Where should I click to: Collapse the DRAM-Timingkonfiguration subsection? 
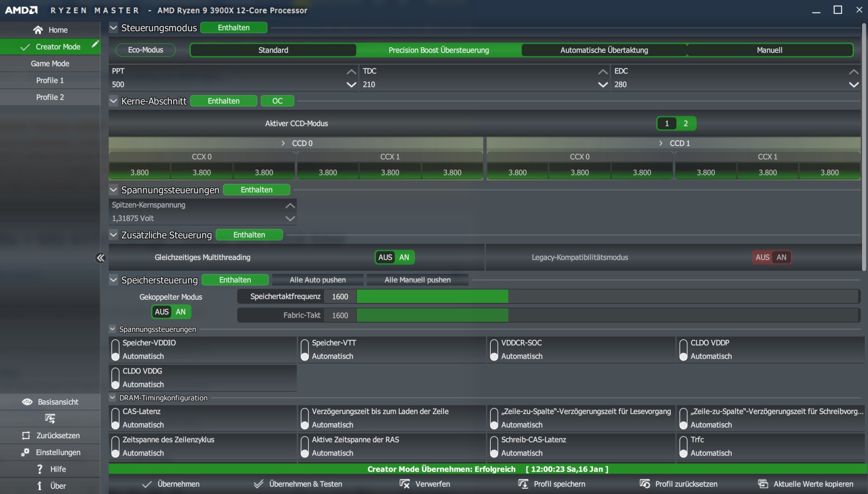[112, 398]
